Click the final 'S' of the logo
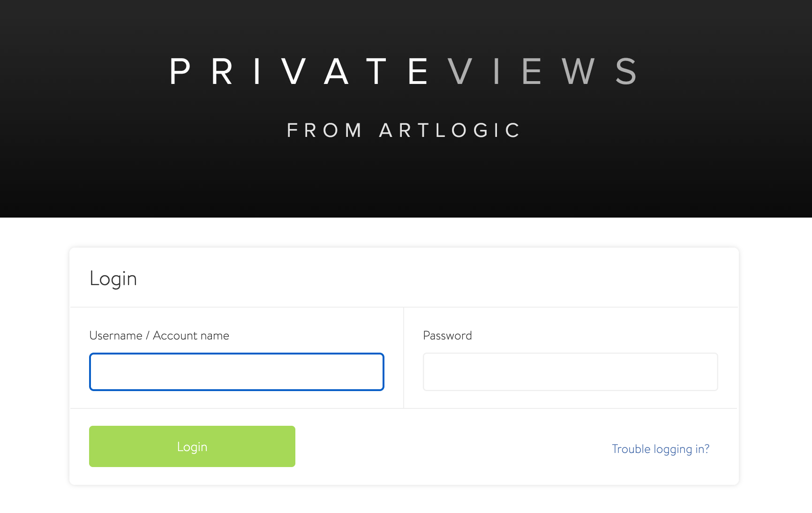Viewport: 812px width, 513px height. 626,72
